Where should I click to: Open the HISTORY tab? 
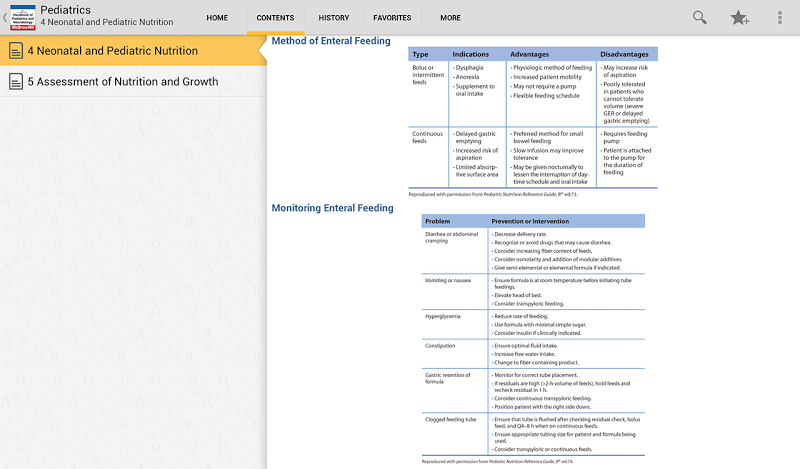[334, 18]
